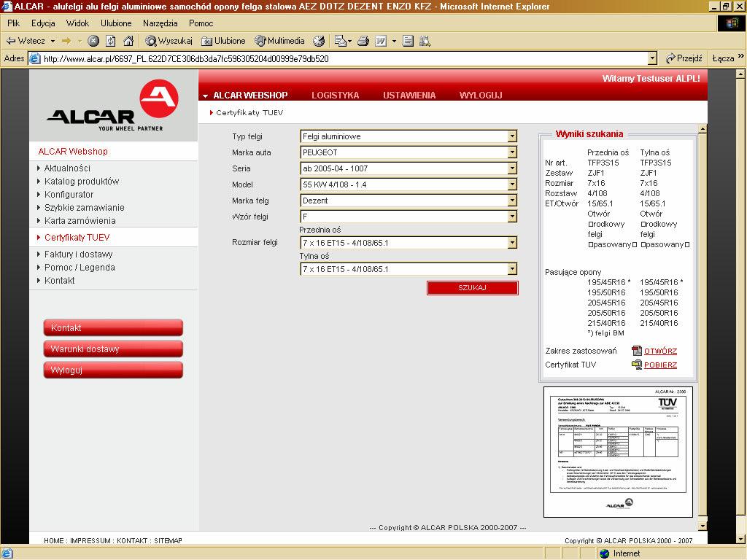747x560 pixels.
Task: Expand the address bar history dropdown
Action: coord(653,58)
